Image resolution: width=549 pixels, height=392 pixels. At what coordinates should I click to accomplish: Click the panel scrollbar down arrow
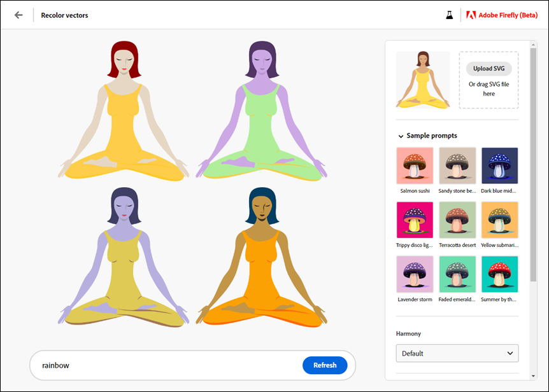pos(533,376)
